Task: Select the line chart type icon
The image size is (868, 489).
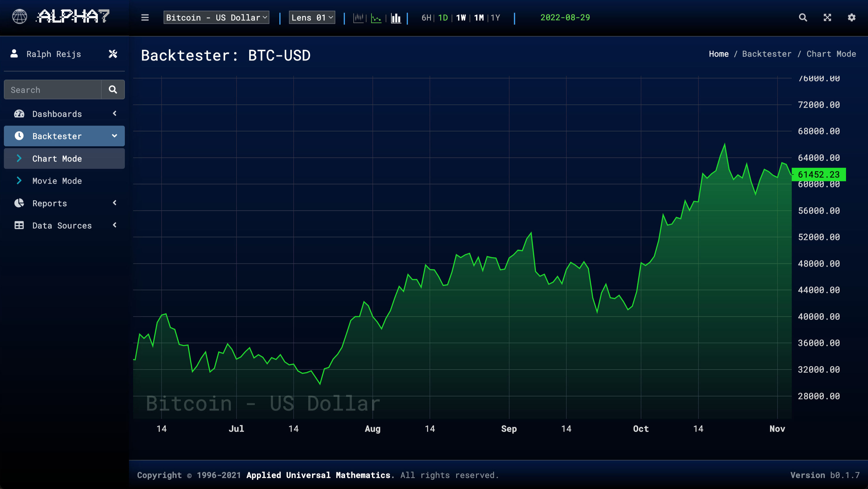Action: pyautogui.click(x=376, y=18)
